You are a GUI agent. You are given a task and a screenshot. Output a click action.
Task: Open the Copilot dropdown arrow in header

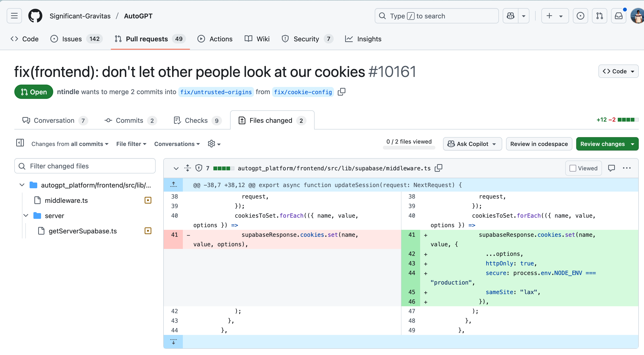524,16
